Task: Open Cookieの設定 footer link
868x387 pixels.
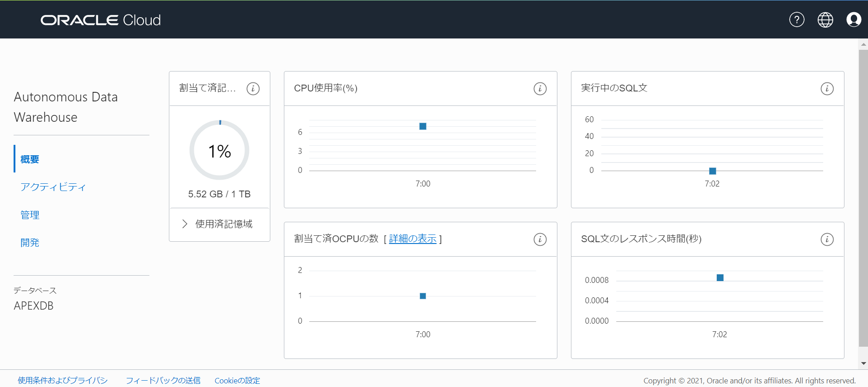Action: (237, 380)
